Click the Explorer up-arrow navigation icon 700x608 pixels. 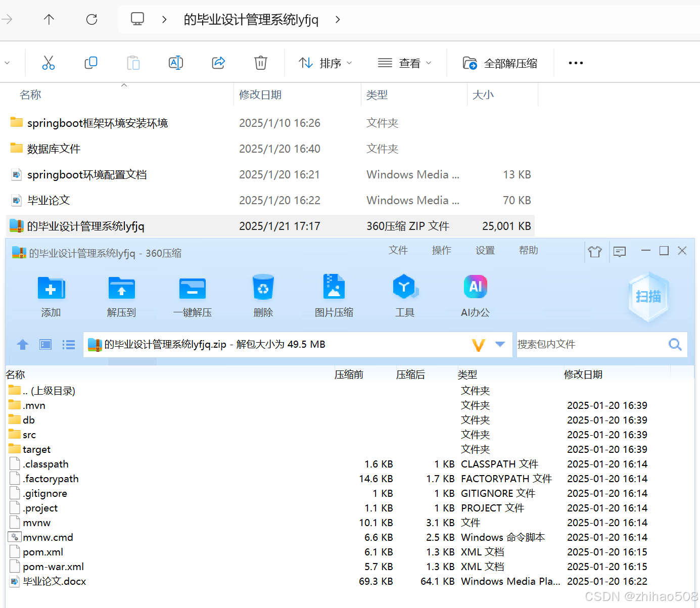49,20
